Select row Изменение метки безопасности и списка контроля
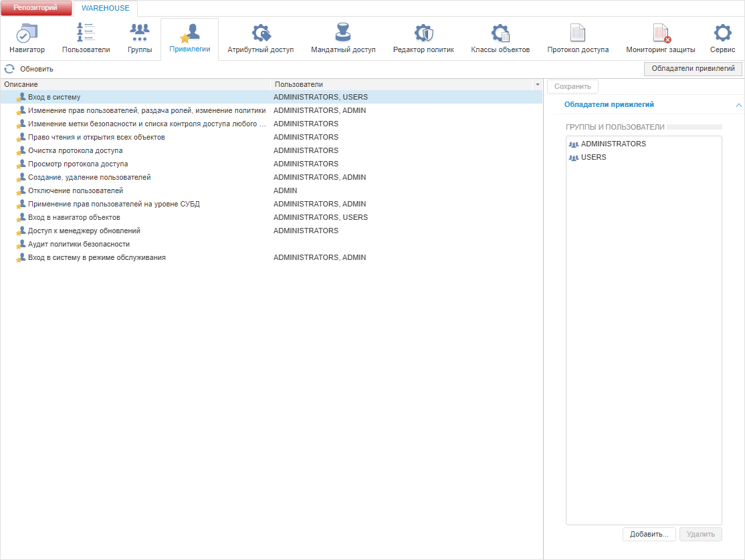745x560 pixels. [272, 124]
